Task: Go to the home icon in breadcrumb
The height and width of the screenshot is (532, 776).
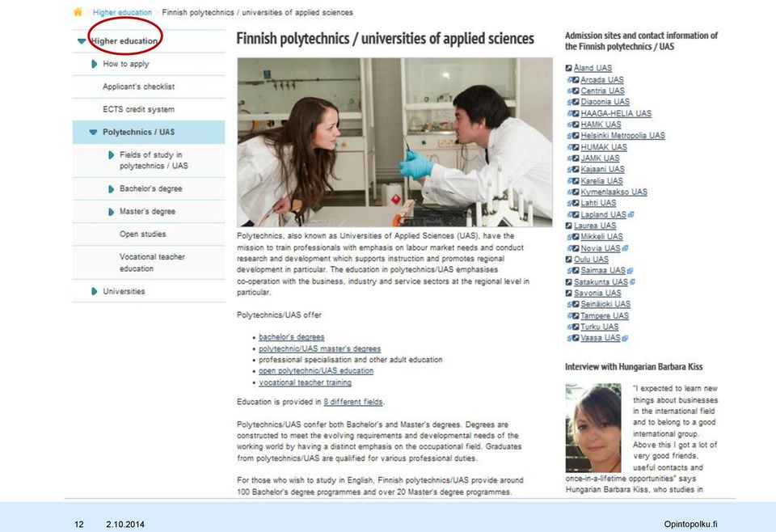Action: click(x=78, y=12)
